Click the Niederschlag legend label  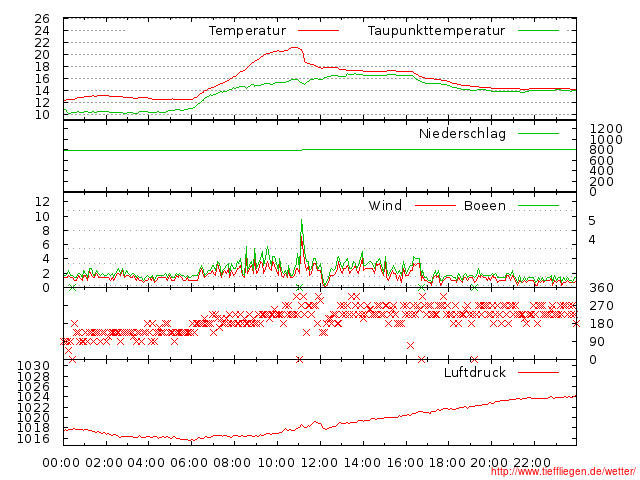462,133
